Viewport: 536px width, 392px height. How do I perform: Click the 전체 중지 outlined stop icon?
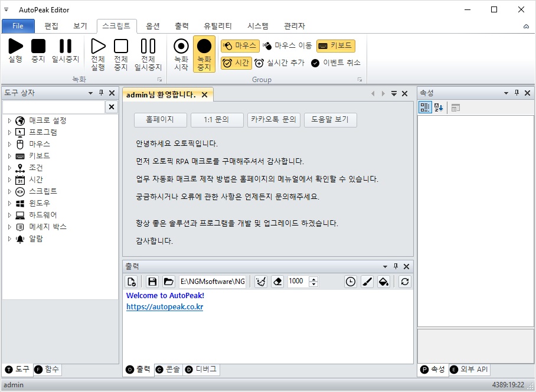point(121,46)
